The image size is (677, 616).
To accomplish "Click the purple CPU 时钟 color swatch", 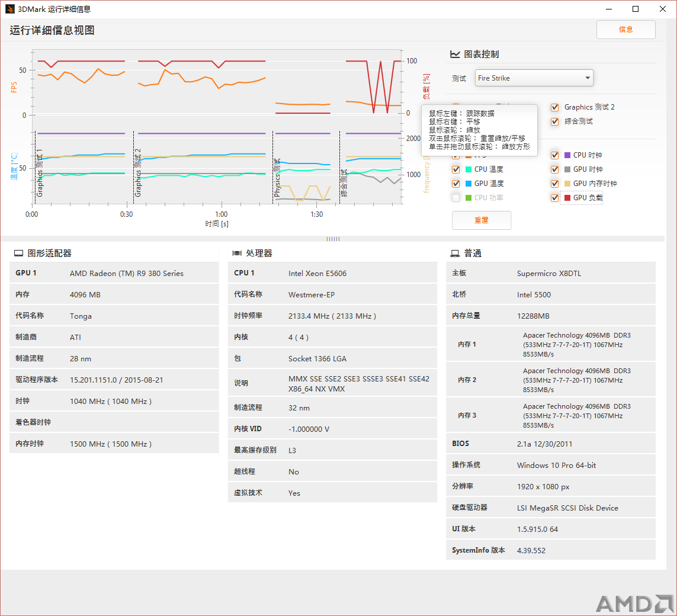I will point(567,155).
